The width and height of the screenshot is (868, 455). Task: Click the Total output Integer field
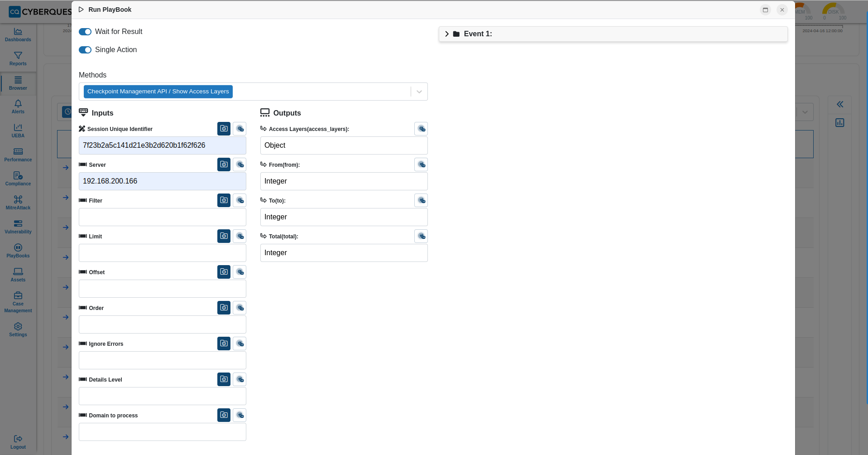pyautogui.click(x=344, y=253)
